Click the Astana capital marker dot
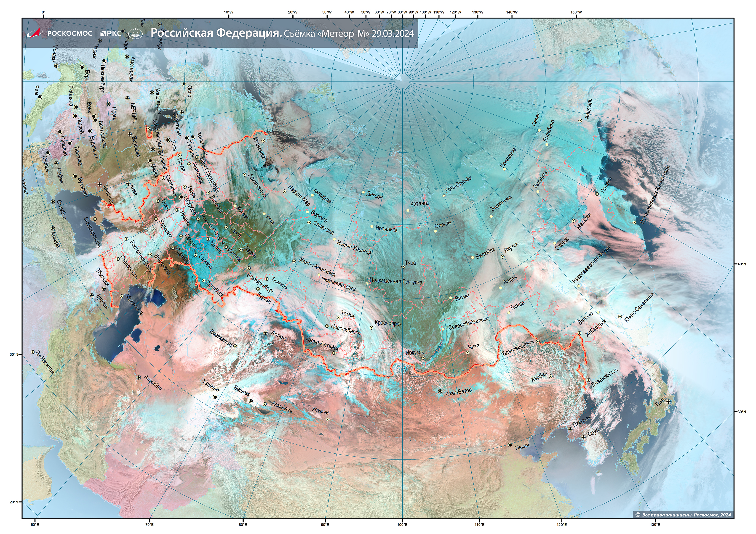Screen dimensions: 756x534 tap(266, 333)
